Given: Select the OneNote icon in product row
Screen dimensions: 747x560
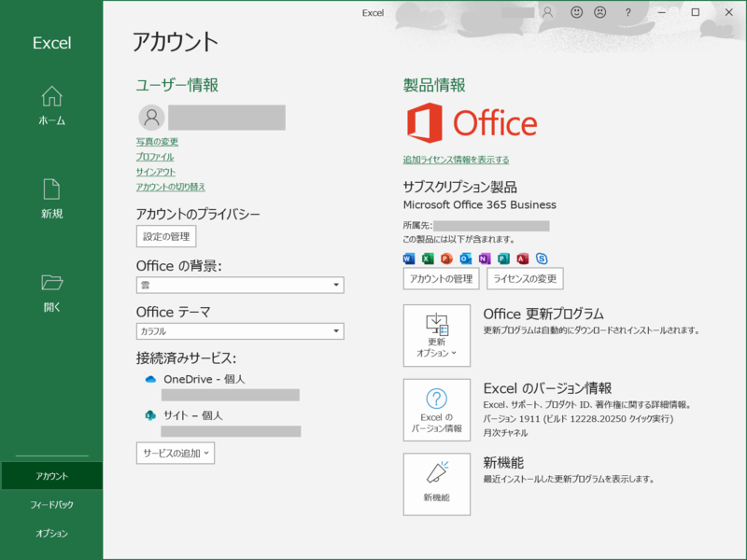Looking at the screenshot, I should (485, 259).
